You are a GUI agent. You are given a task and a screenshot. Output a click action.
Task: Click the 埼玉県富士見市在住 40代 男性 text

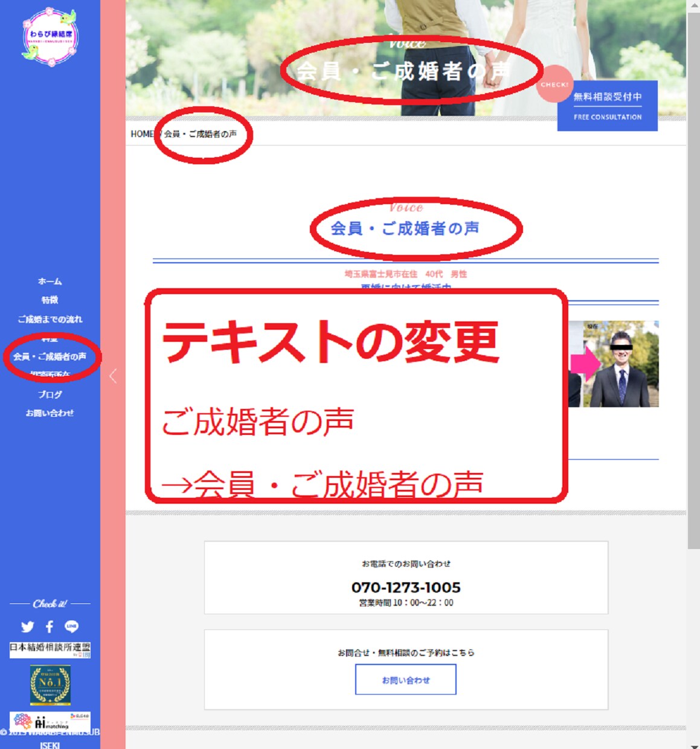(406, 274)
